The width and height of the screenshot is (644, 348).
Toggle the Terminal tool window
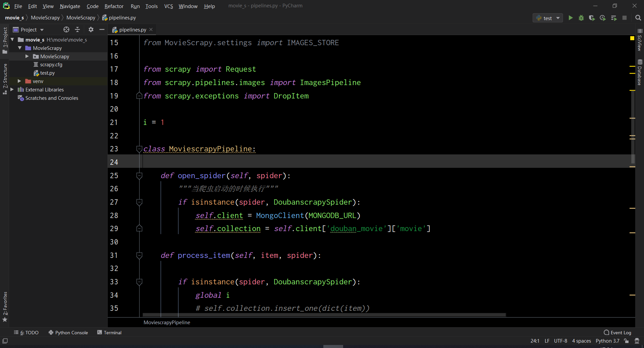[x=112, y=332]
